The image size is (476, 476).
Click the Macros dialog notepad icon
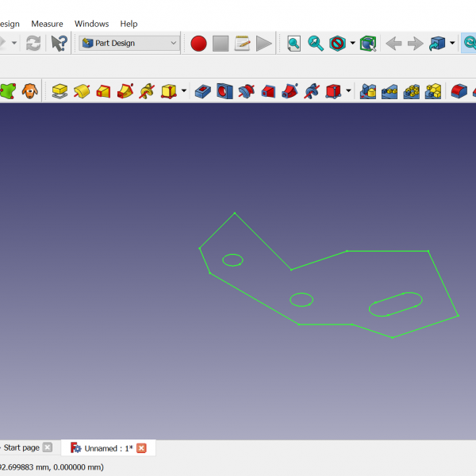pos(242,44)
